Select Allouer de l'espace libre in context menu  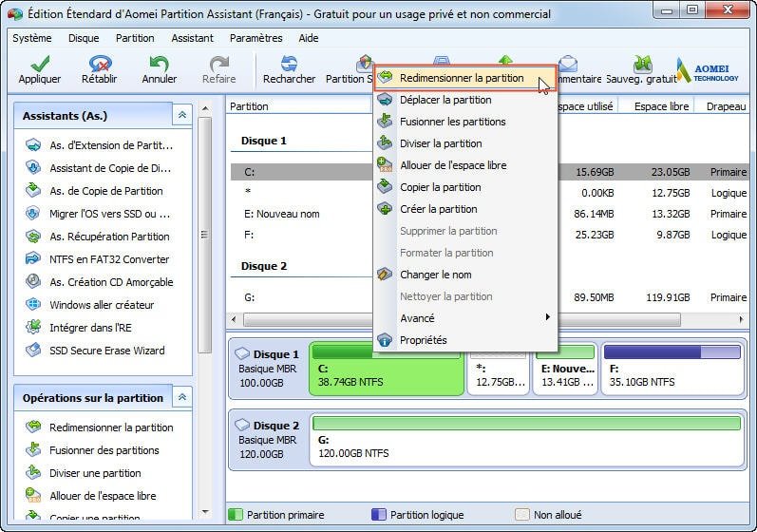point(465,165)
